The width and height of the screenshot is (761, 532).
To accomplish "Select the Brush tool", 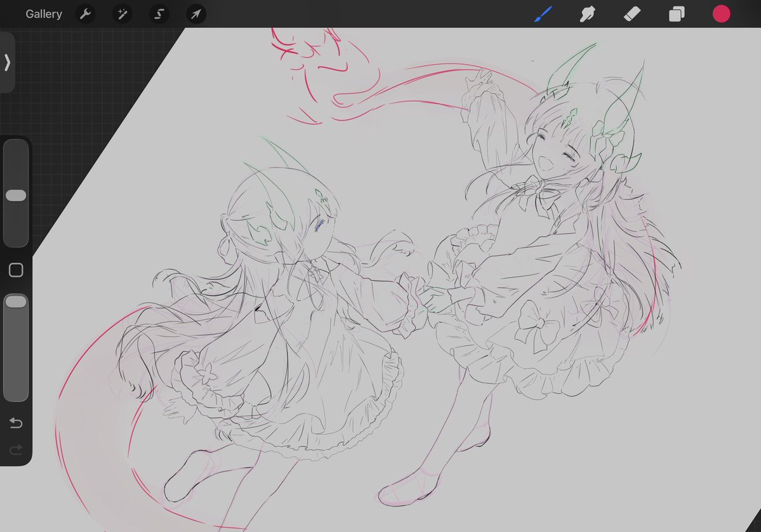I will (x=543, y=14).
